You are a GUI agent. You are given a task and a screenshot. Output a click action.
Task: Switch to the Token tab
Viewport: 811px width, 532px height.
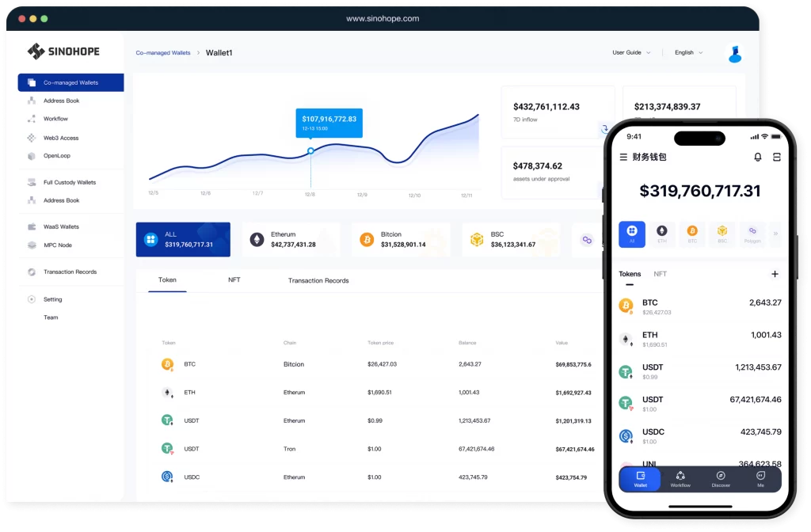point(167,280)
